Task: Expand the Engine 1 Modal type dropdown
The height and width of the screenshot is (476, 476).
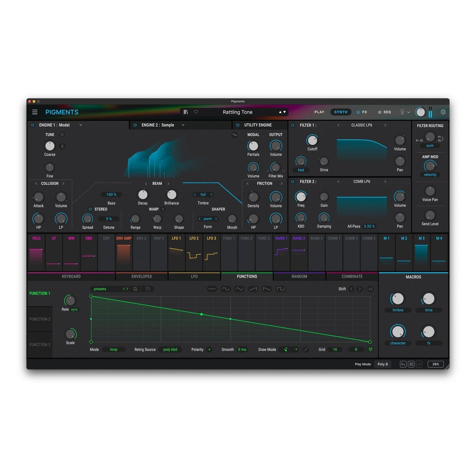Action: 81,125
